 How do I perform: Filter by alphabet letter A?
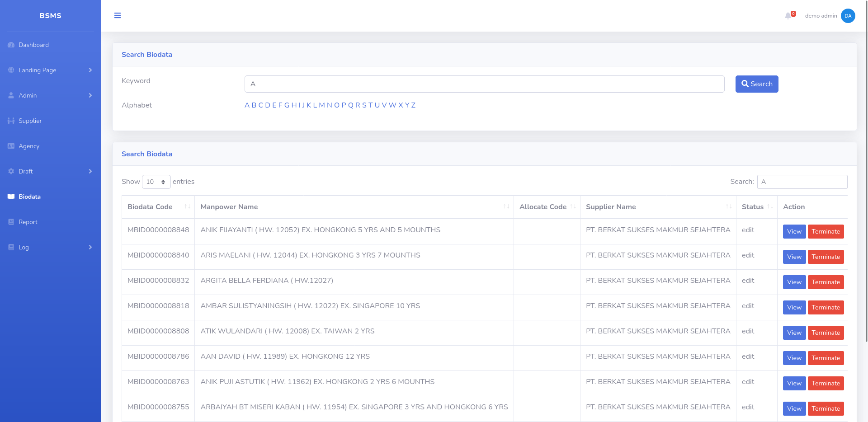click(x=247, y=105)
